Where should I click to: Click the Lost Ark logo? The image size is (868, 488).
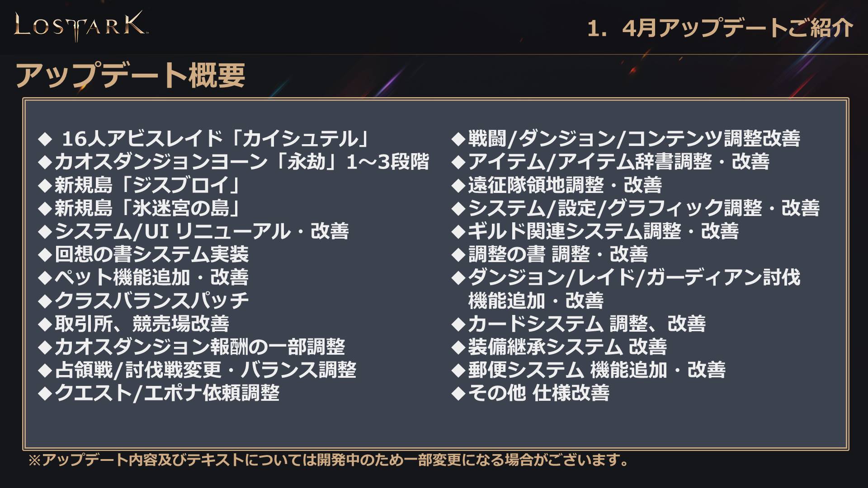(x=80, y=26)
